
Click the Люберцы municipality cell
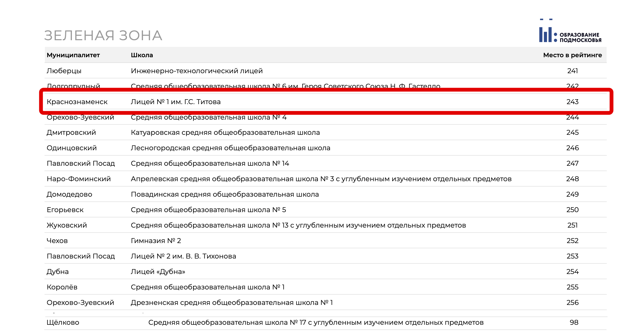pyautogui.click(x=64, y=71)
